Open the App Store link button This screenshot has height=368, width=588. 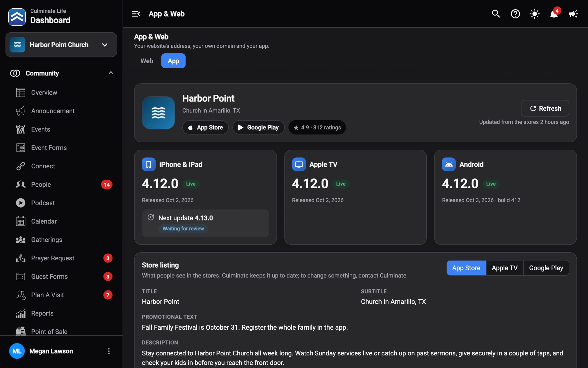pyautogui.click(x=205, y=128)
